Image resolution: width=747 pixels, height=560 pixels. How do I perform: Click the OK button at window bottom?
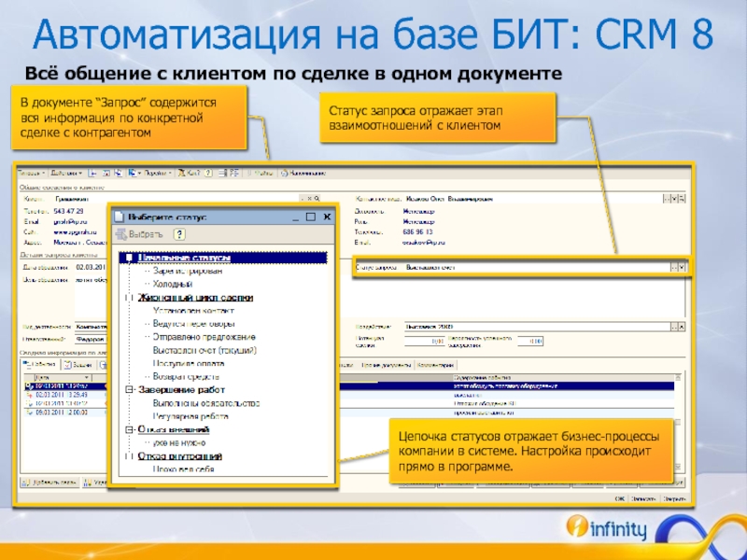(x=619, y=499)
